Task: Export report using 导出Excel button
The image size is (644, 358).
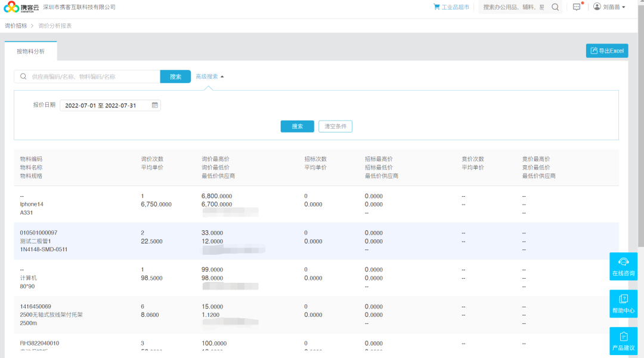Action: pos(607,51)
